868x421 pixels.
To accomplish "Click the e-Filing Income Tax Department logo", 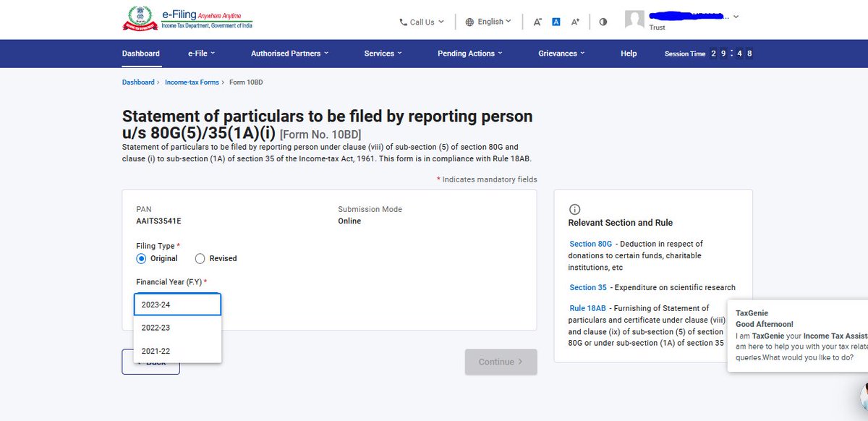I will pos(187,18).
